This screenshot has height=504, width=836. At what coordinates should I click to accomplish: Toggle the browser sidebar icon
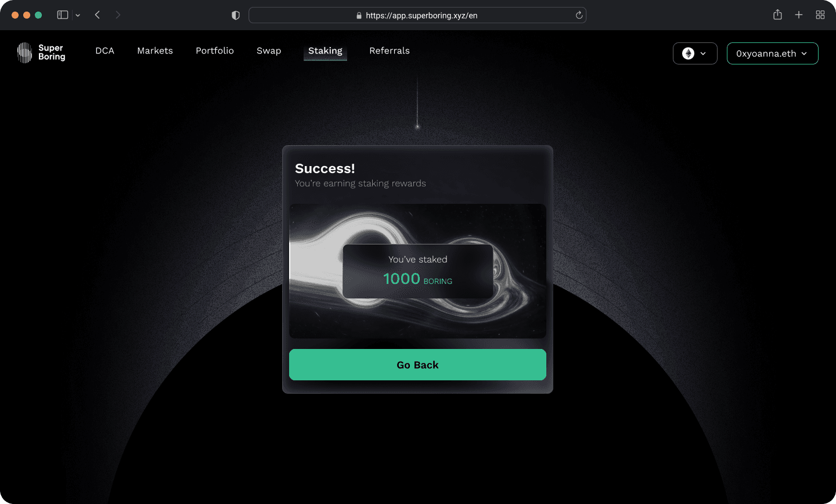click(63, 15)
